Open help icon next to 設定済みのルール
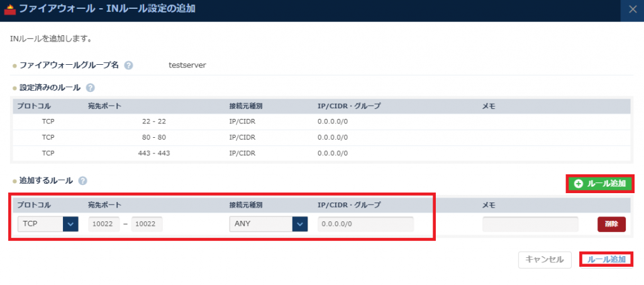The width and height of the screenshot is (644, 285). [x=90, y=88]
